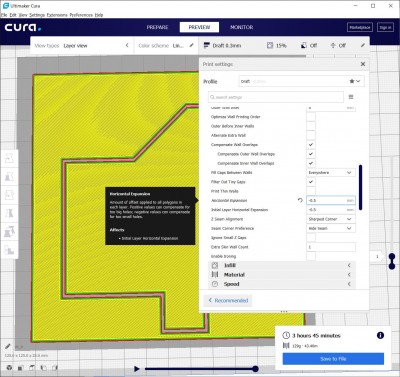Enable Ignore Small Z Gaps checkbox
400x377 pixels.
(x=311, y=238)
